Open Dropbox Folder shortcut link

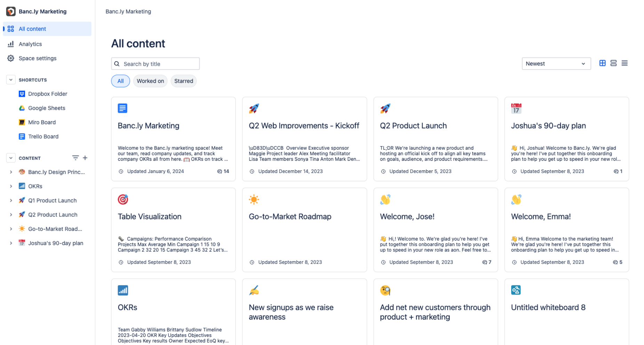pyautogui.click(x=48, y=94)
